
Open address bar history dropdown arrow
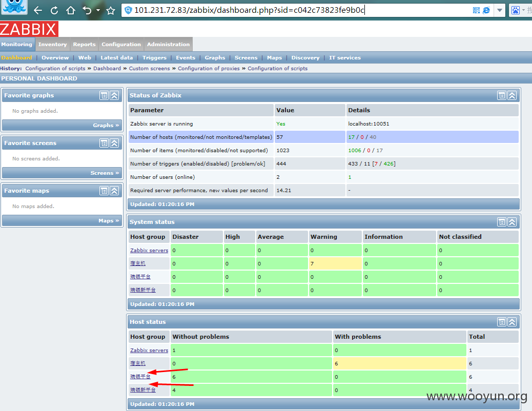pos(499,10)
